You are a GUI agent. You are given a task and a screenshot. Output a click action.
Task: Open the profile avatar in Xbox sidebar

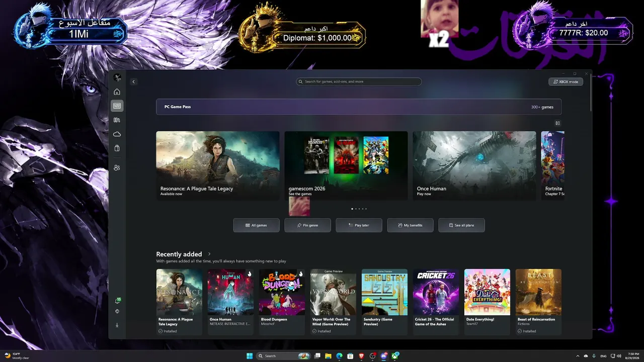click(x=117, y=77)
